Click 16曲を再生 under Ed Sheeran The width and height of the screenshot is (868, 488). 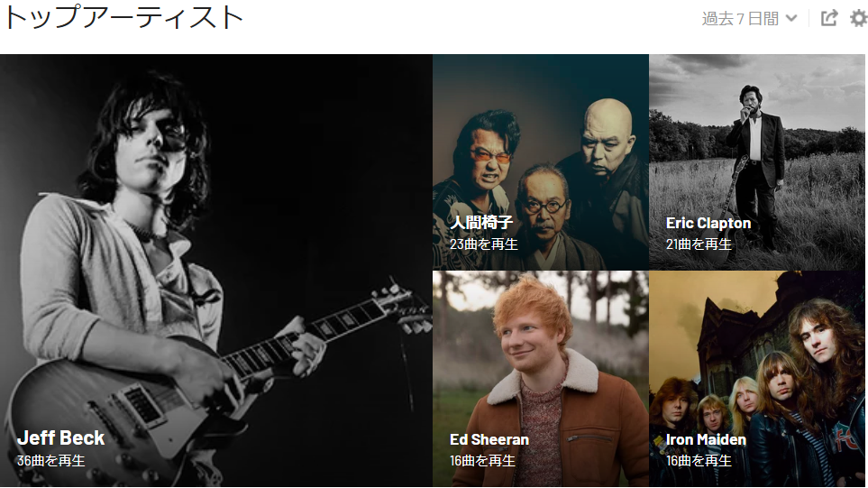[x=482, y=461]
